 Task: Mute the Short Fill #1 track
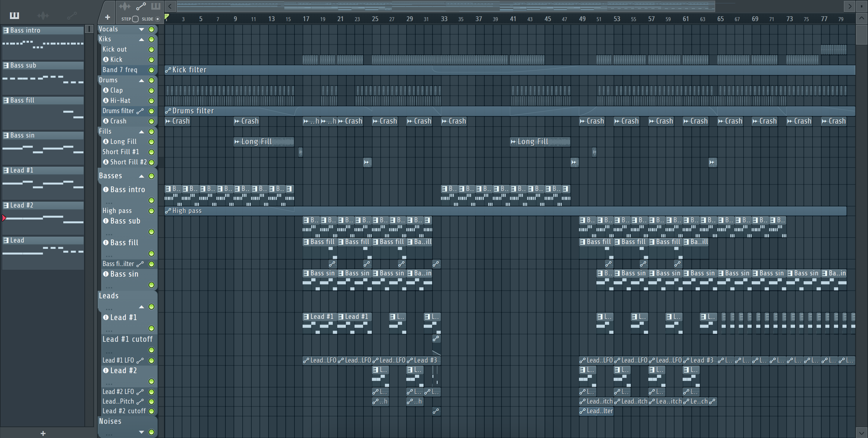152,152
